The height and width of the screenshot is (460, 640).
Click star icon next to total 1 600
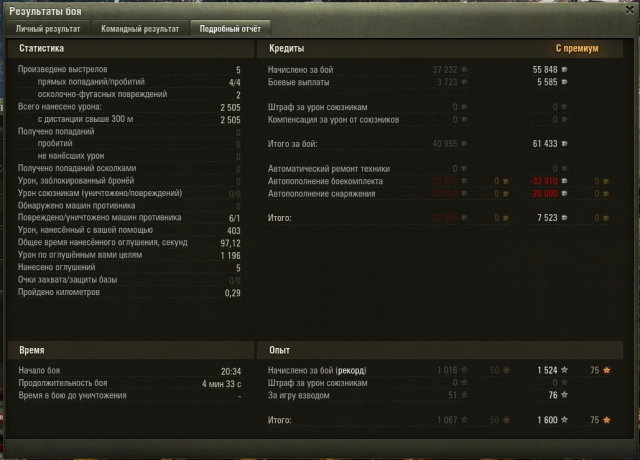[564, 420]
